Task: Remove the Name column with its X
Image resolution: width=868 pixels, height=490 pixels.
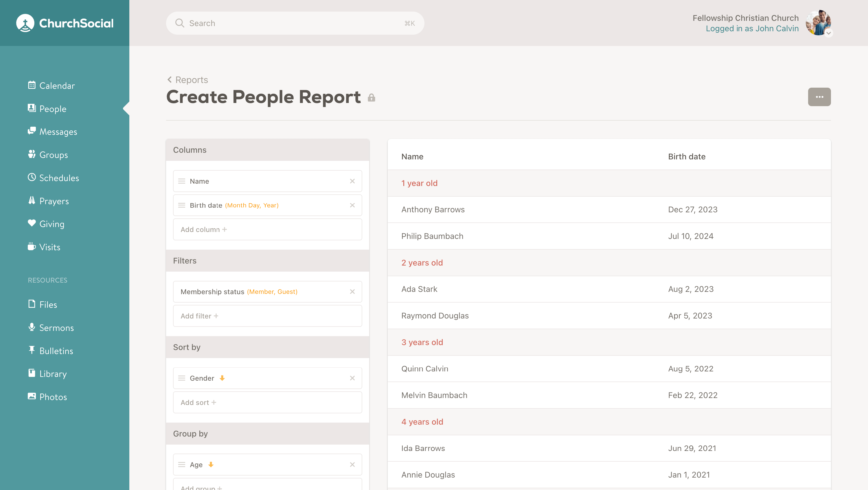Action: 352,181
